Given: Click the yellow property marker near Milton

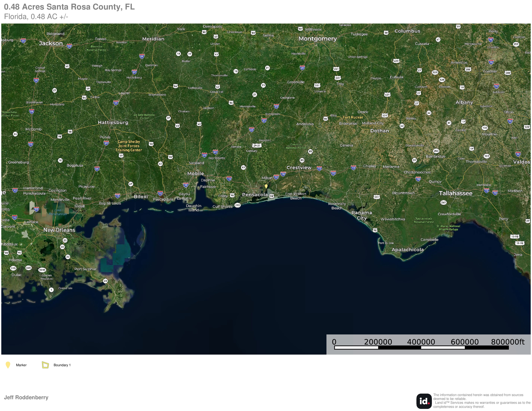Looking at the screenshot, I should pos(266,186).
